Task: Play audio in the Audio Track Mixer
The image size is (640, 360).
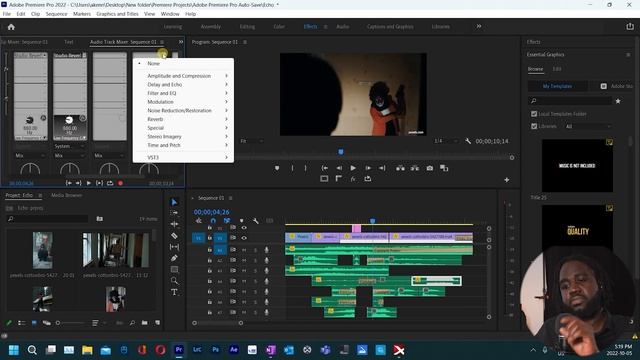Action: (89, 183)
